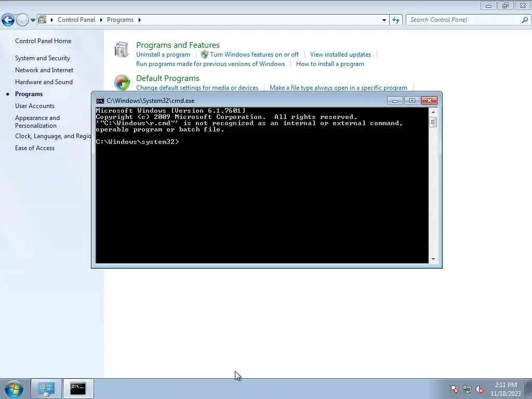Click the shield icon beside Windows features
The width and height of the screenshot is (532, 399).
tap(205, 54)
